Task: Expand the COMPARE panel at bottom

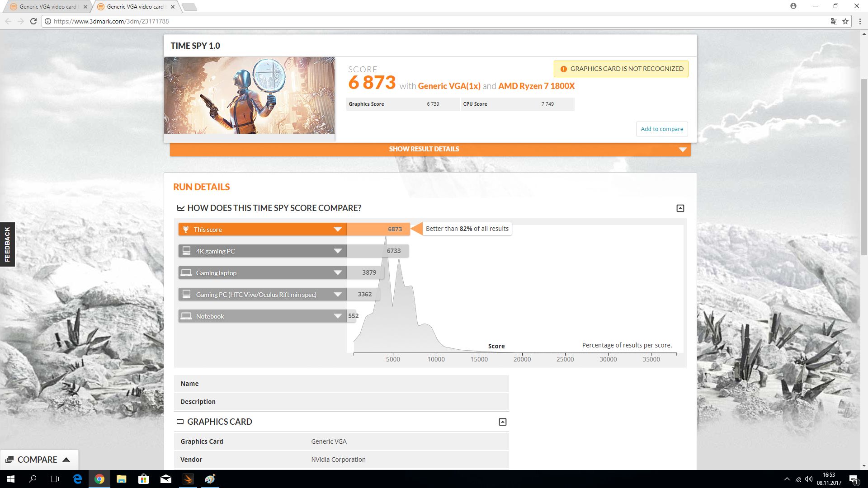Action: tap(39, 460)
